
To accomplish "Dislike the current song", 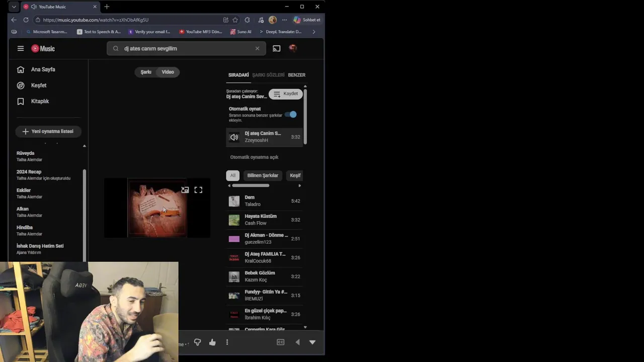I will (197, 342).
